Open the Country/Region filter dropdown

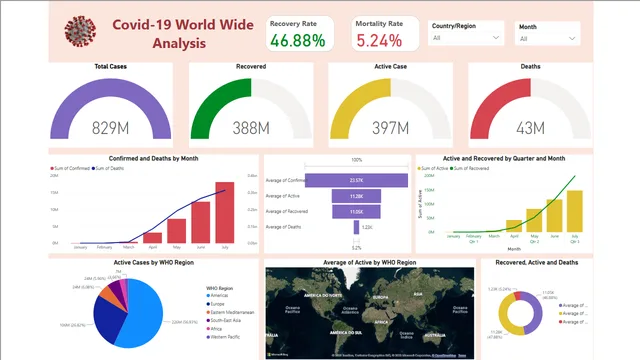pos(466,38)
